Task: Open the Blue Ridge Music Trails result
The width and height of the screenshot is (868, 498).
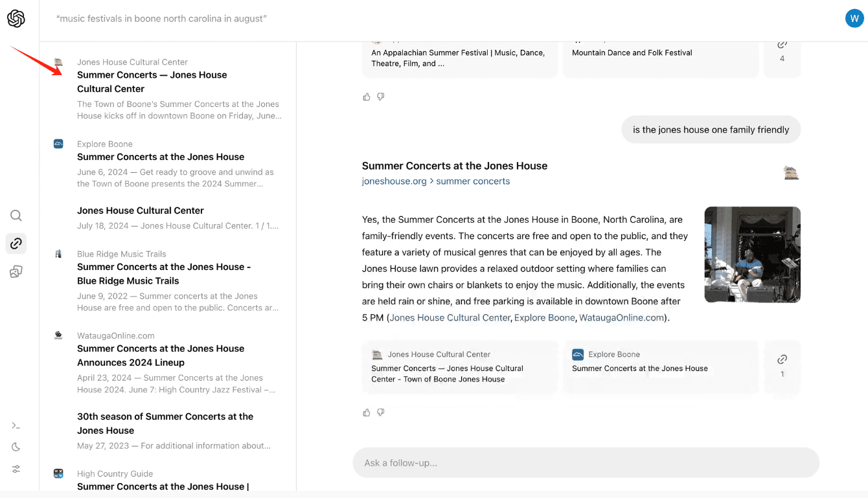Action: coord(164,274)
